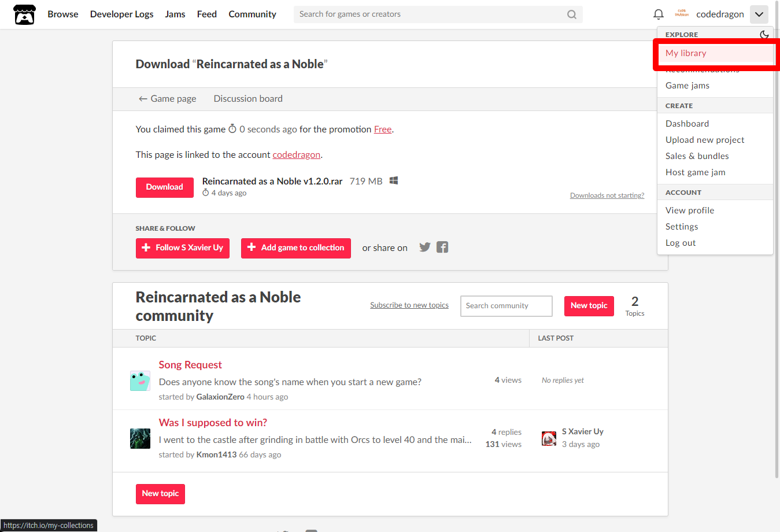Open S Xavier Uy last post link

pyautogui.click(x=583, y=432)
